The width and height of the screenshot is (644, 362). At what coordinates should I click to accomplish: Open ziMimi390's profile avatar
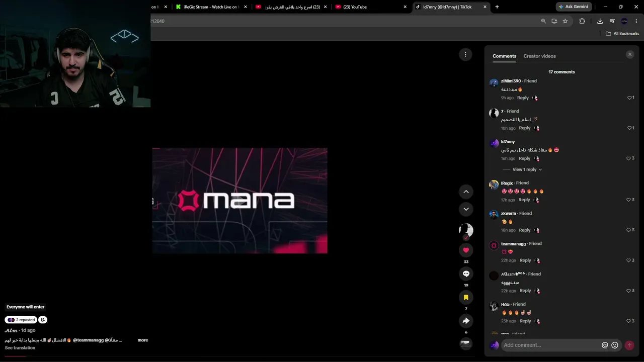tap(494, 82)
